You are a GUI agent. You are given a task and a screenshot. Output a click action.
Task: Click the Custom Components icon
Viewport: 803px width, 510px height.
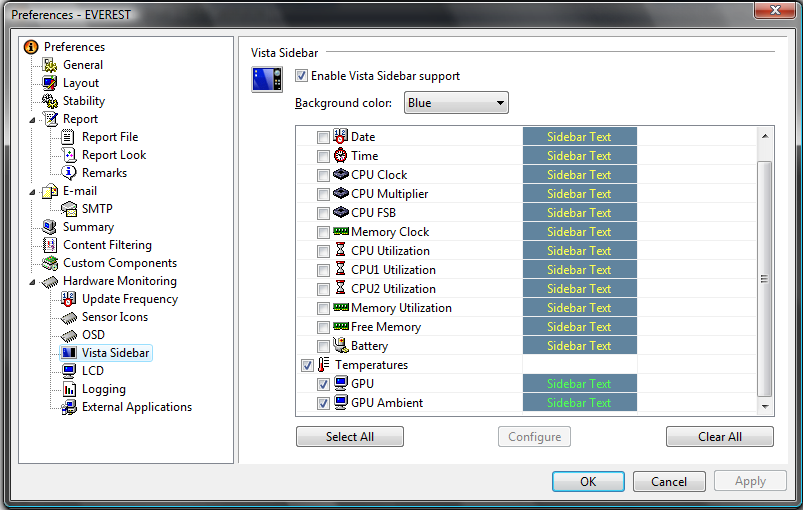coord(50,263)
